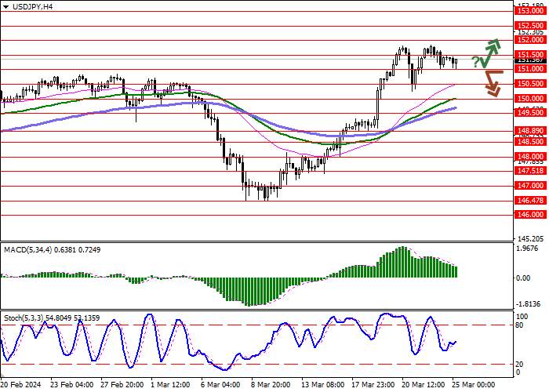Click the 13 Mar 08:00 time label
Image resolution: width=549 pixels, height=392 pixels.
click(323, 385)
